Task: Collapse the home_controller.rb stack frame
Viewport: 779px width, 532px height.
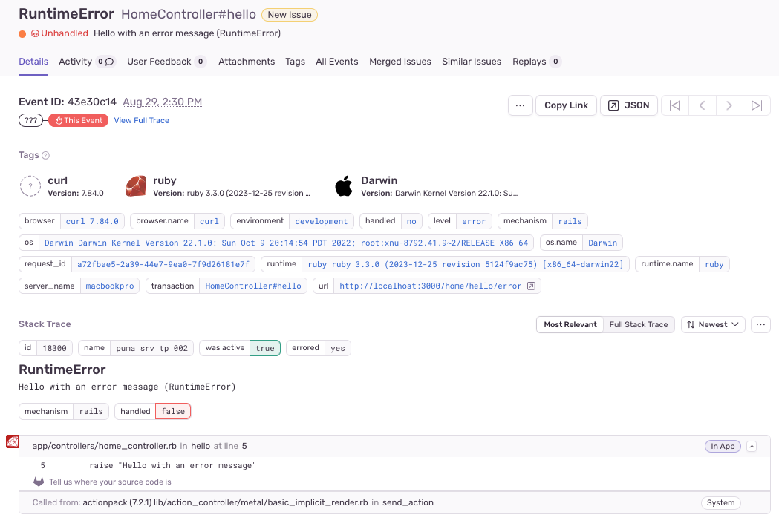Action: point(752,446)
